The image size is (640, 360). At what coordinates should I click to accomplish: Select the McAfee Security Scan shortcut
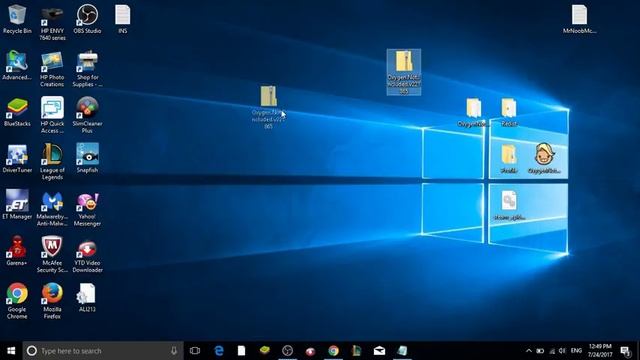[x=52, y=255]
